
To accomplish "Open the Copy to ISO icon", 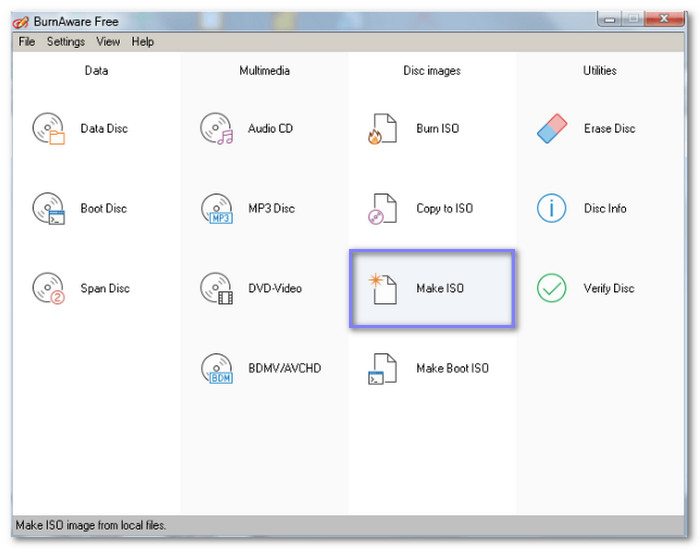I will [x=382, y=208].
